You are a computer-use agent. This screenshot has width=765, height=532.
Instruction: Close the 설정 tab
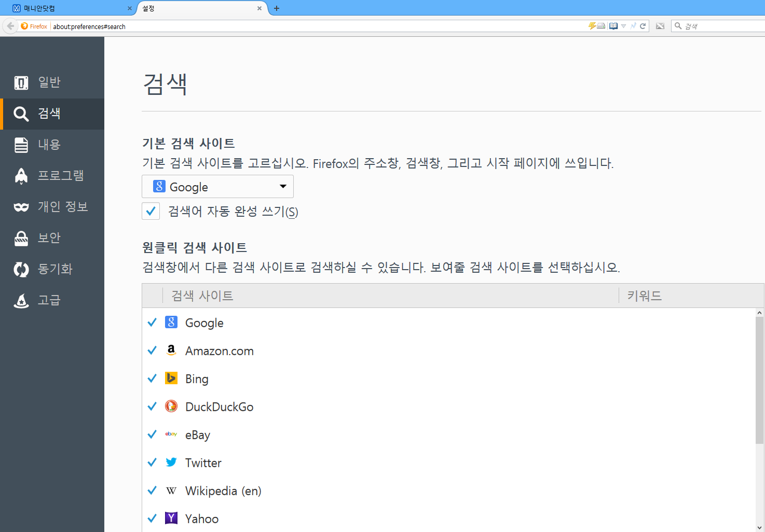[259, 8]
